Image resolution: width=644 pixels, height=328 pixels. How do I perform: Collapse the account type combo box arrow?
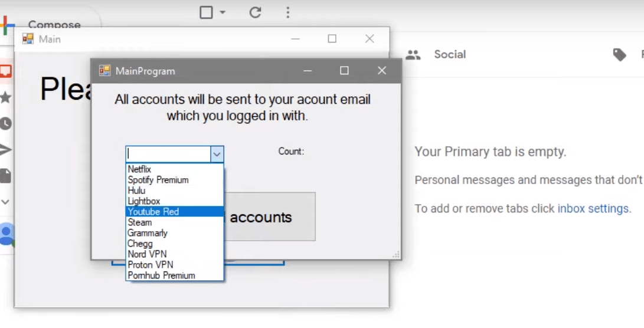217,155
